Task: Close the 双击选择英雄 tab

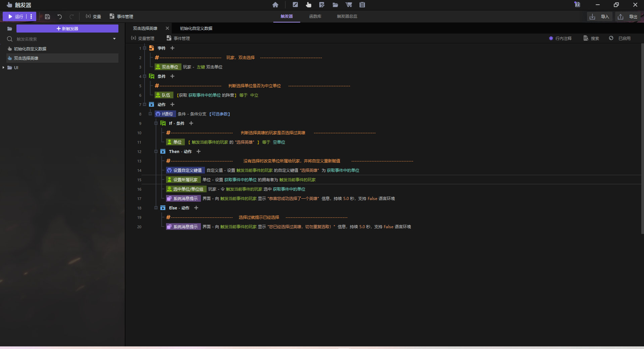Action: pyautogui.click(x=167, y=29)
